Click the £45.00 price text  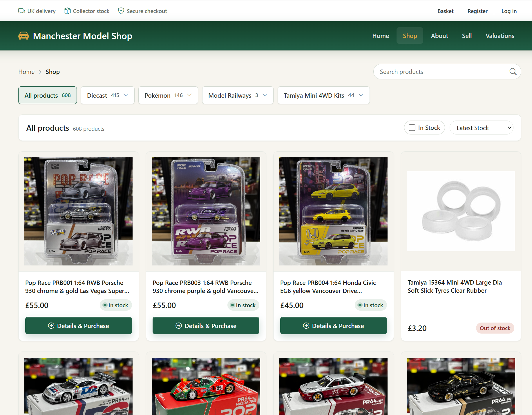[292, 305]
